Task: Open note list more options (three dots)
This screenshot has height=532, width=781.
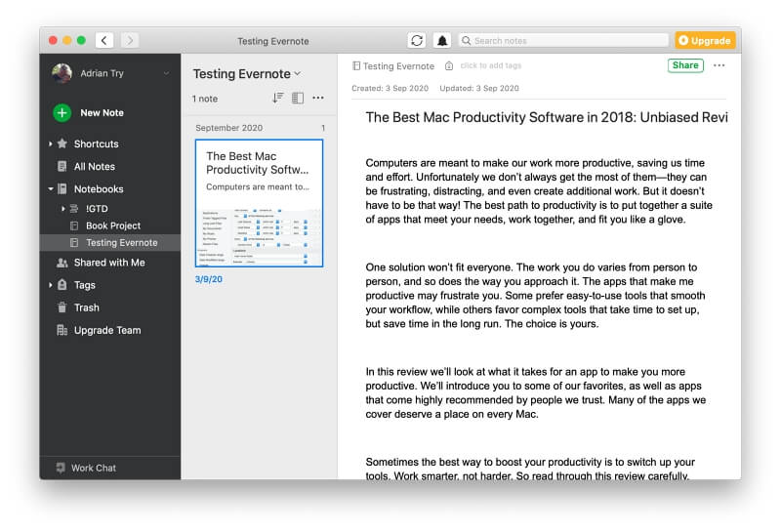Action: [318, 98]
